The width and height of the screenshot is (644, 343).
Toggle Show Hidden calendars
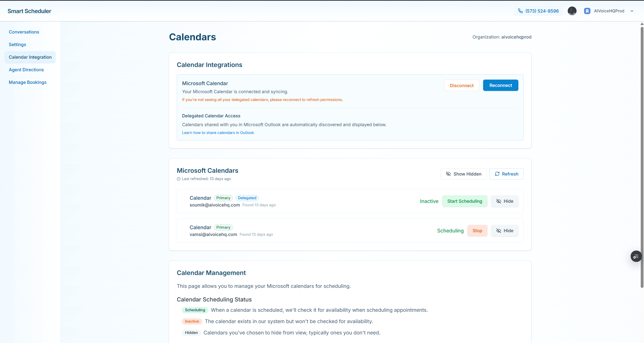click(463, 174)
